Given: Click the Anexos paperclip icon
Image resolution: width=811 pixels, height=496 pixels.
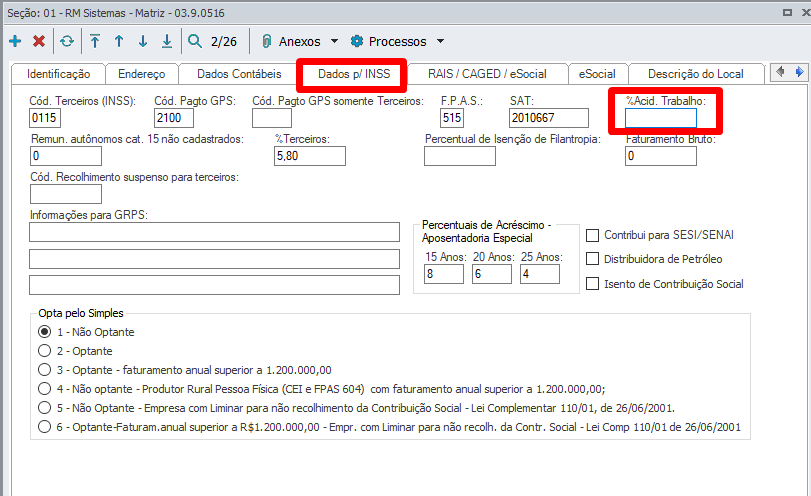Looking at the screenshot, I should (x=266, y=41).
